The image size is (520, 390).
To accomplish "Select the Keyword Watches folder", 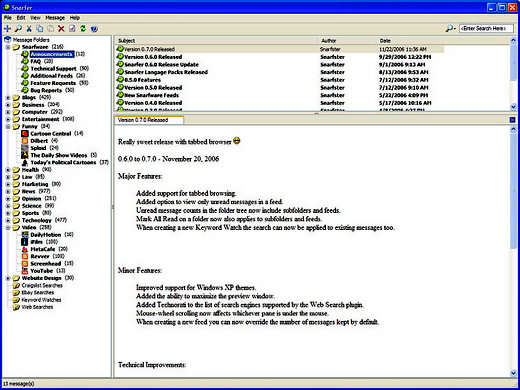I will click(41, 300).
